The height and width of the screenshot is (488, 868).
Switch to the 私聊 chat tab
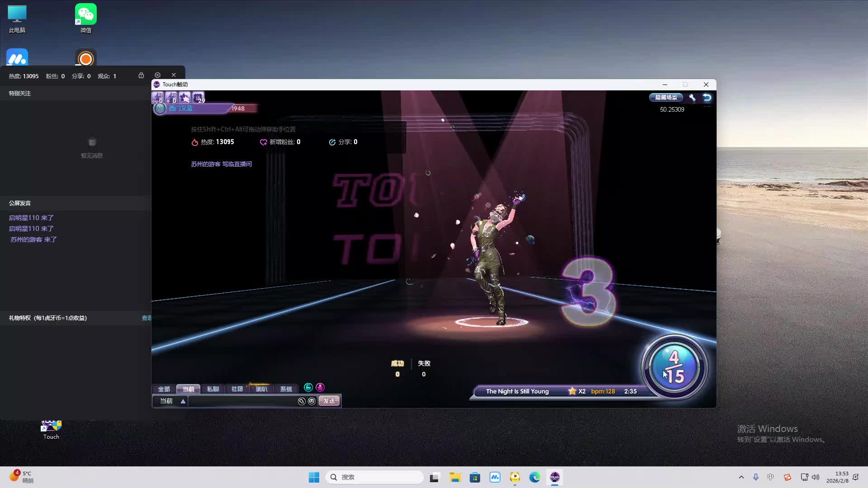pos(212,389)
